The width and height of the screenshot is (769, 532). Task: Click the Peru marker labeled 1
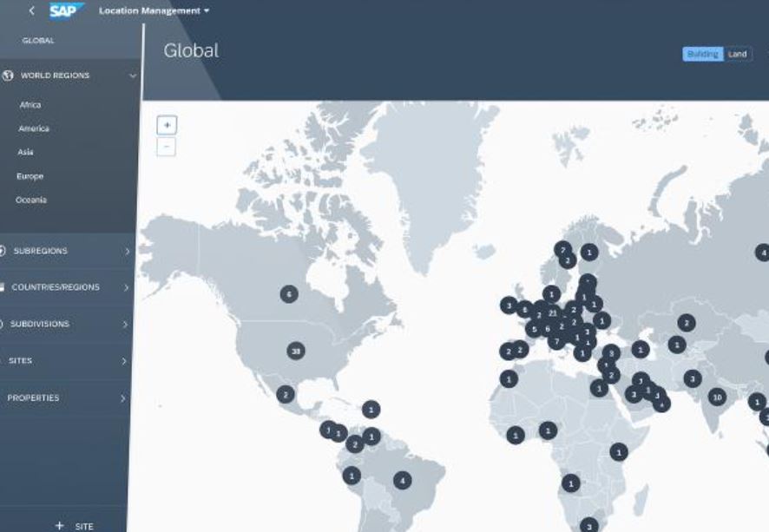352,476
